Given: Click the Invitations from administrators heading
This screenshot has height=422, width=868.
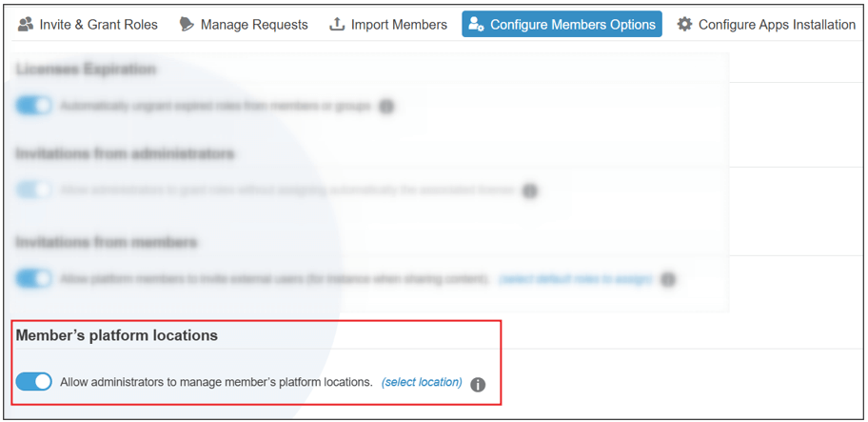Looking at the screenshot, I should click(x=125, y=153).
